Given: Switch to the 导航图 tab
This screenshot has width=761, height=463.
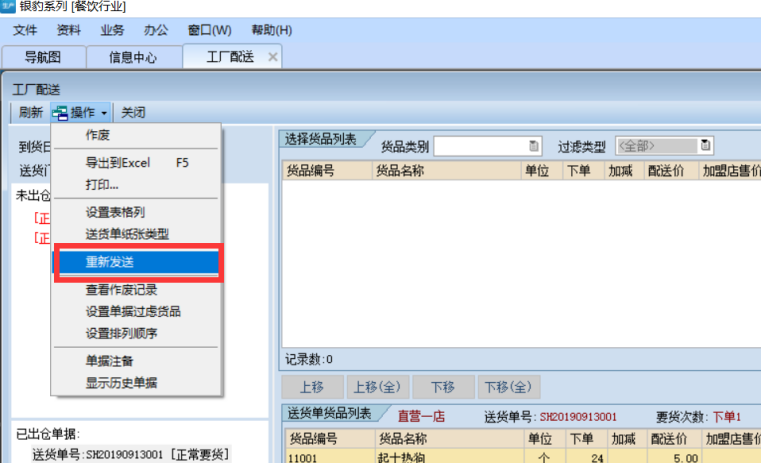Looking at the screenshot, I should coord(42,57).
